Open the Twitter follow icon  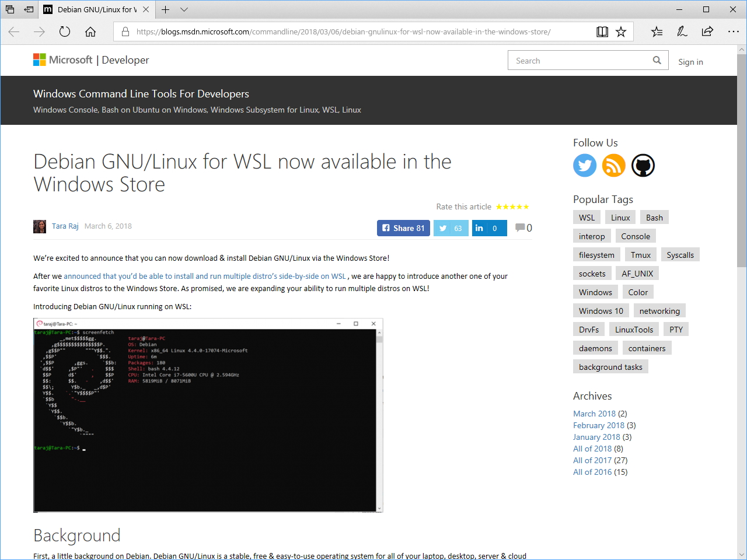click(x=585, y=166)
